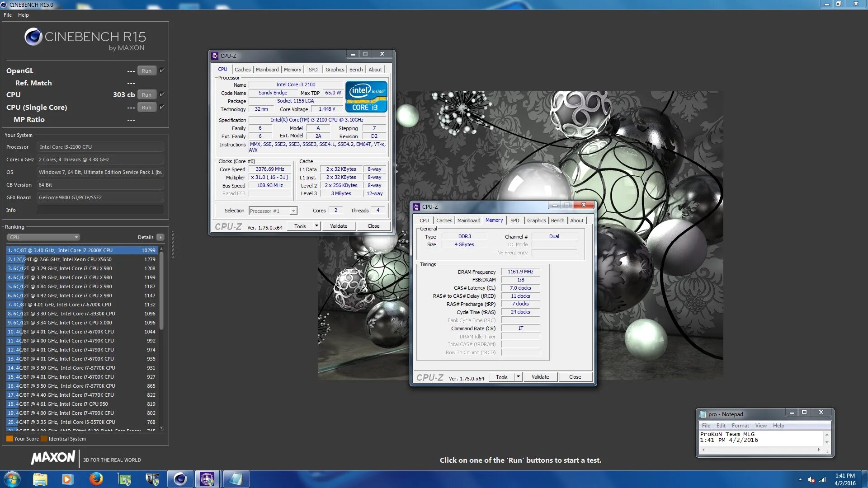
Task: Click Tools button in CPU-Z CPU window
Action: tap(300, 226)
